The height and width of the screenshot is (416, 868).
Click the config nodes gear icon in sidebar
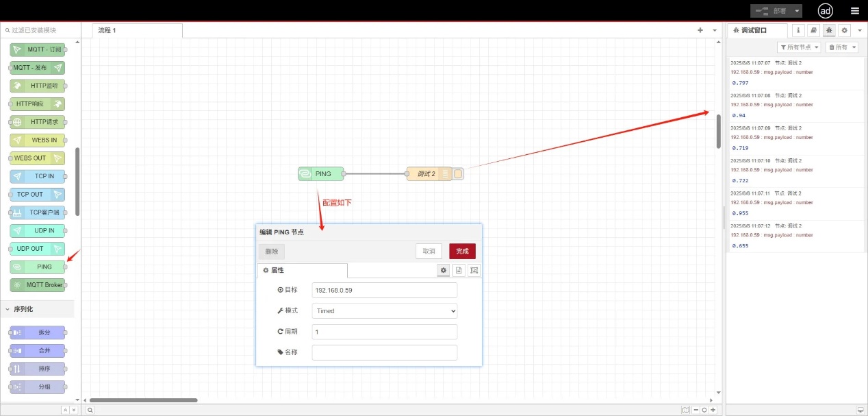coord(845,30)
